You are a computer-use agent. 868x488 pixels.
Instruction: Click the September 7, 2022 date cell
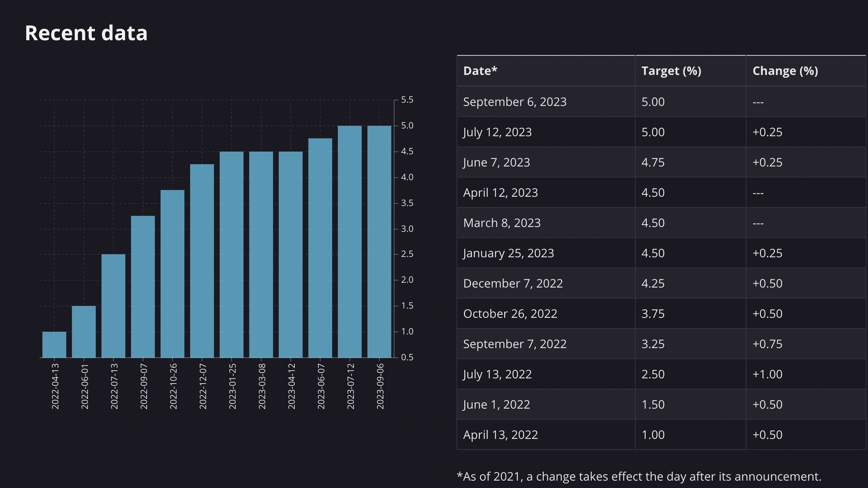click(546, 344)
